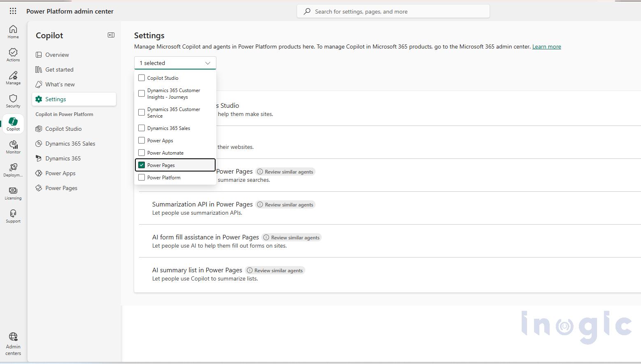This screenshot has width=641, height=364.
Task: Open Copilot Studio under Copilot in Power Platform
Action: pos(74,129)
